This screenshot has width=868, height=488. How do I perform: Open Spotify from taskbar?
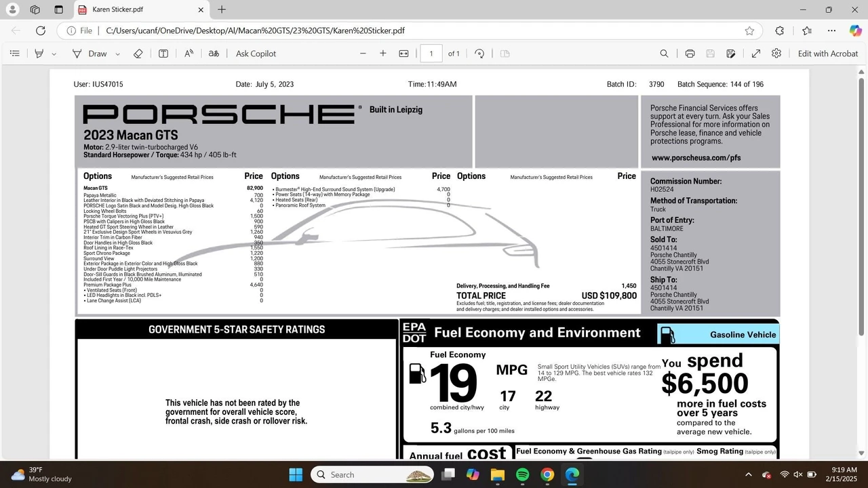[x=523, y=474]
